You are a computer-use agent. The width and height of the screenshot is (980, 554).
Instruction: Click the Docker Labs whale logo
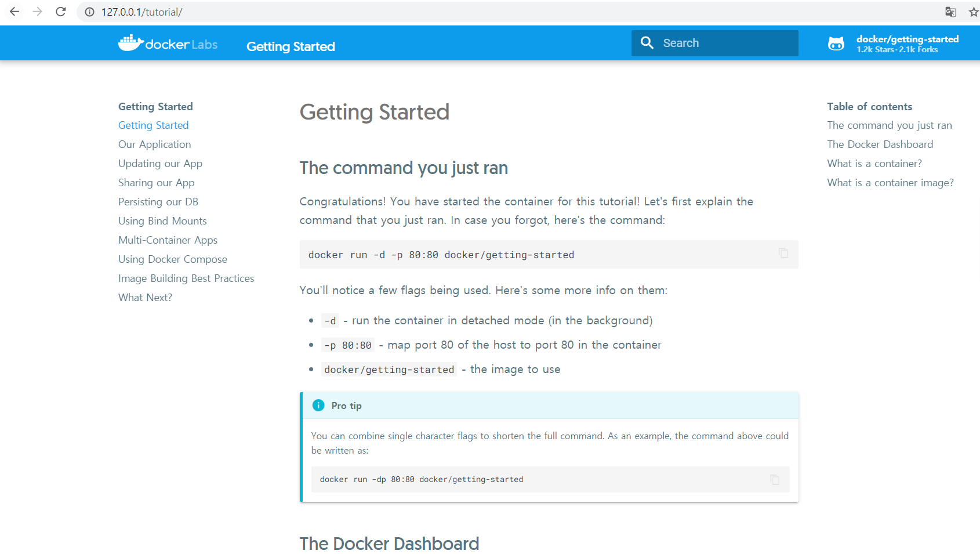[x=168, y=44]
